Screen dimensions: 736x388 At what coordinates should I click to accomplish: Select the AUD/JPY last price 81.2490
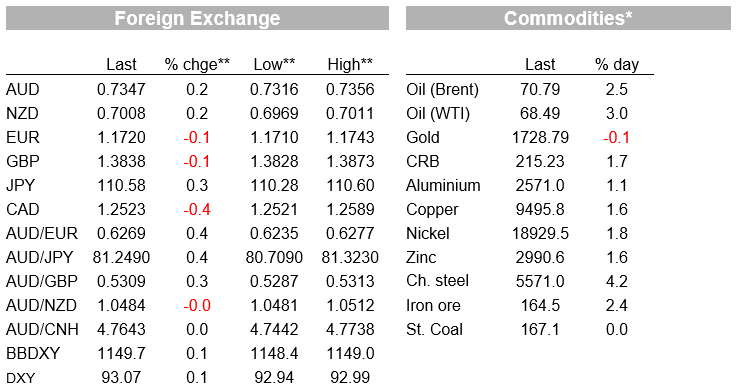(121, 257)
